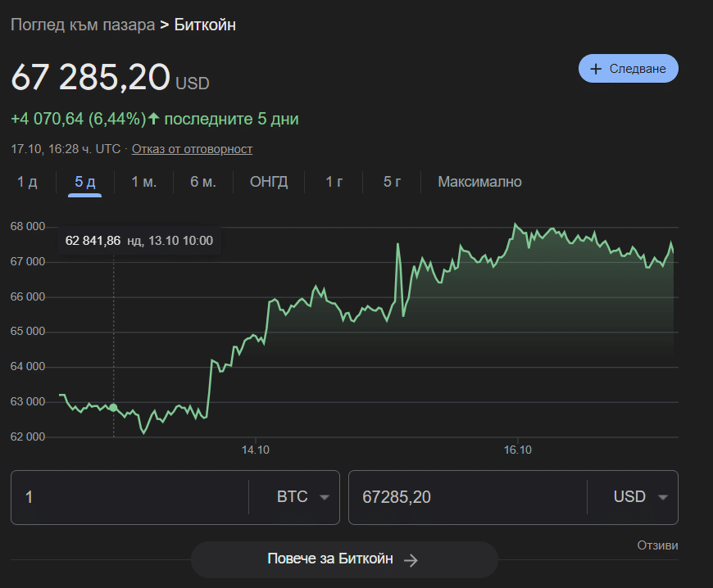This screenshot has height=588, width=713.
Task: Click the 62 000 axis value label
Action: click(28, 436)
